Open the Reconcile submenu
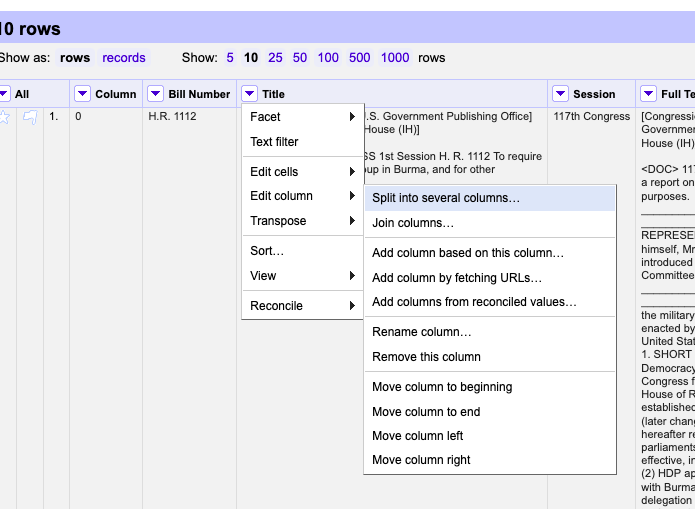The height and width of the screenshot is (509, 695). point(303,306)
